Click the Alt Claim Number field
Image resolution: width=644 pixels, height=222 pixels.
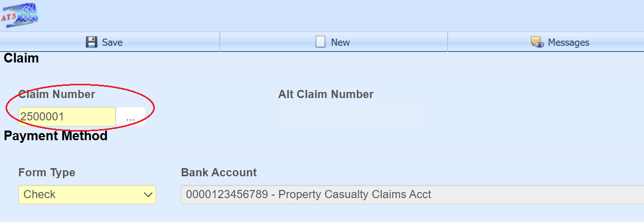349,116
